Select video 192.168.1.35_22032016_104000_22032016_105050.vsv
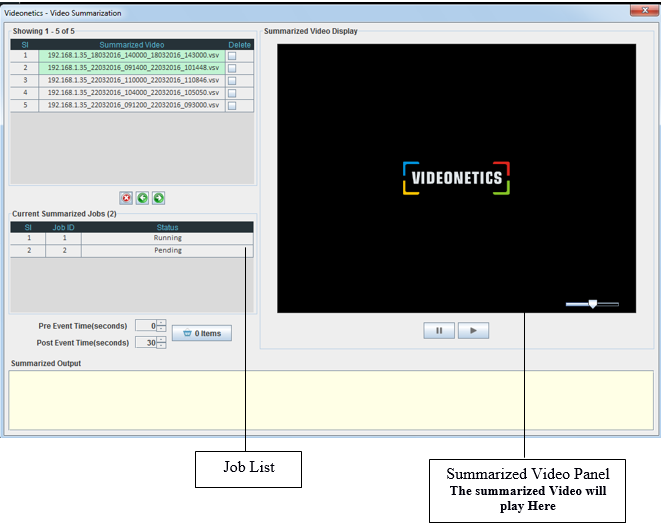The width and height of the screenshot is (661, 529). (132, 93)
